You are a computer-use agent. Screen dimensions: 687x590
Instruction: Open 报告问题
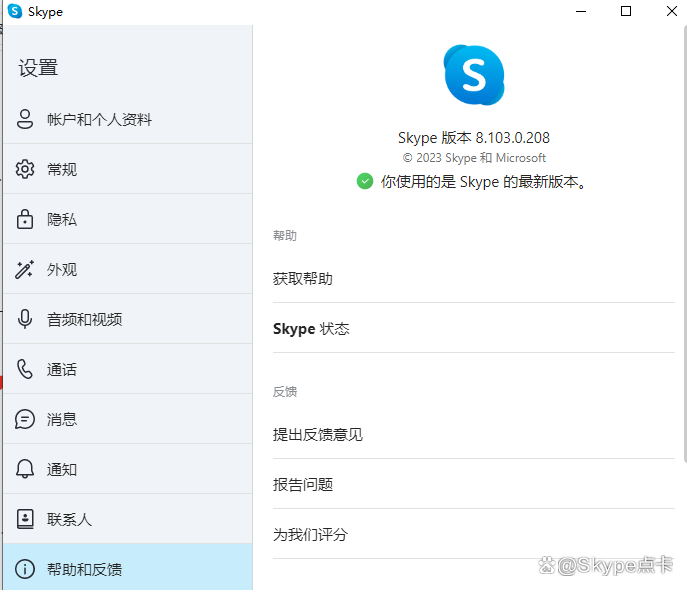tap(474, 484)
